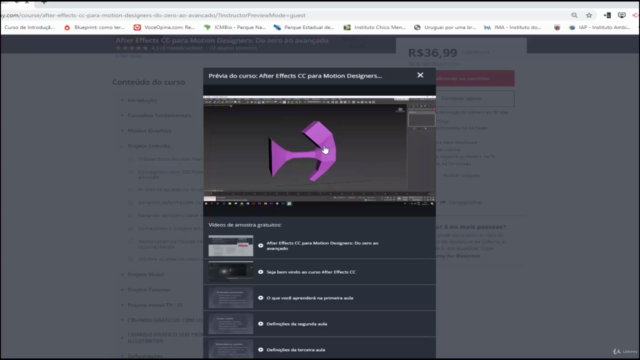640x360 pixels.
Task: Open the 'Instituto Chico Men...' bookmark
Action: [375, 27]
